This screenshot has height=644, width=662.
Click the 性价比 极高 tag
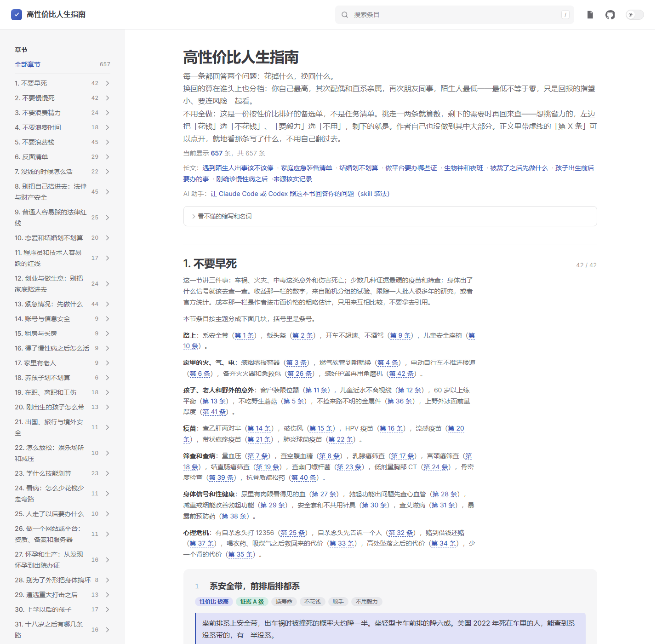pos(214,602)
